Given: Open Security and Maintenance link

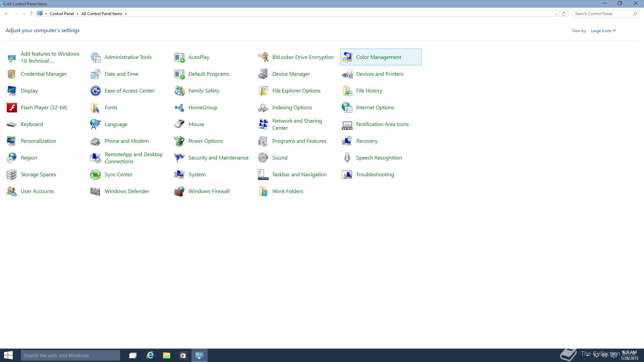Looking at the screenshot, I should point(218,158).
